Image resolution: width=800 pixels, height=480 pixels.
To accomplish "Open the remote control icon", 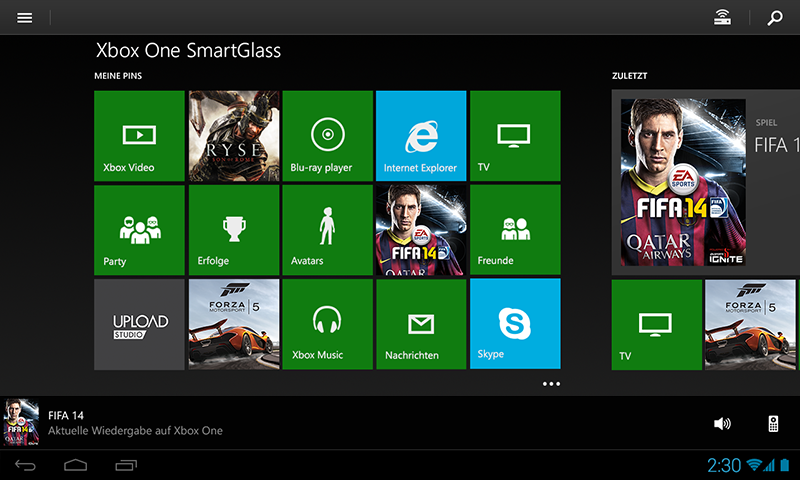I will point(773,423).
